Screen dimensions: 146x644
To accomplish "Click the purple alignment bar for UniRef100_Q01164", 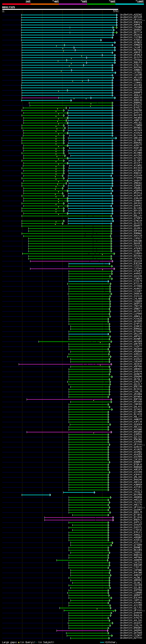I will pyautogui.click(x=71, y=261).
